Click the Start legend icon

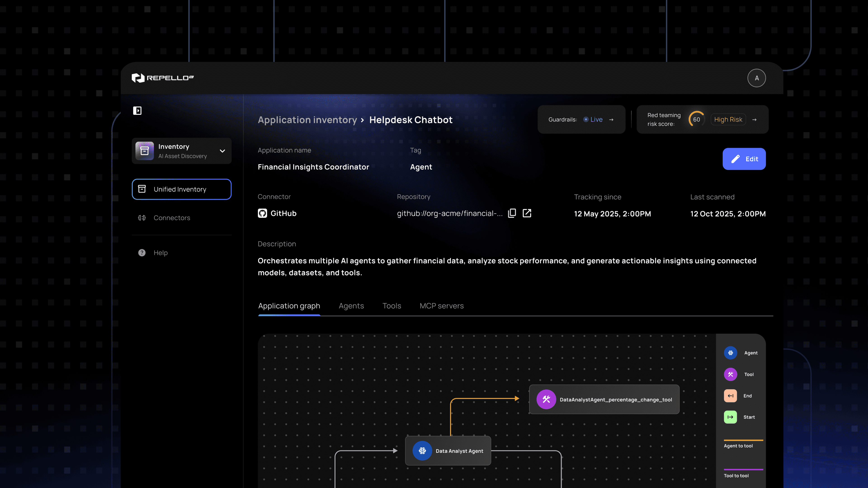(731, 417)
